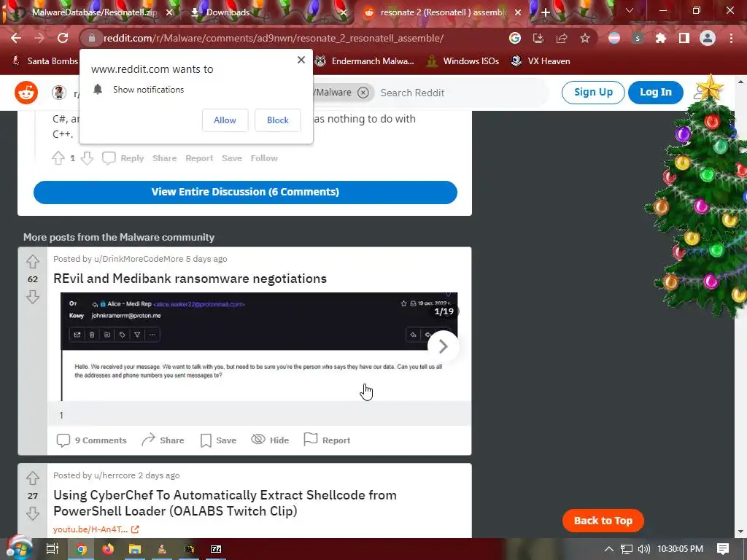The width and height of the screenshot is (747, 560).
Task: Open Chrome from the taskbar
Action: tap(82, 549)
